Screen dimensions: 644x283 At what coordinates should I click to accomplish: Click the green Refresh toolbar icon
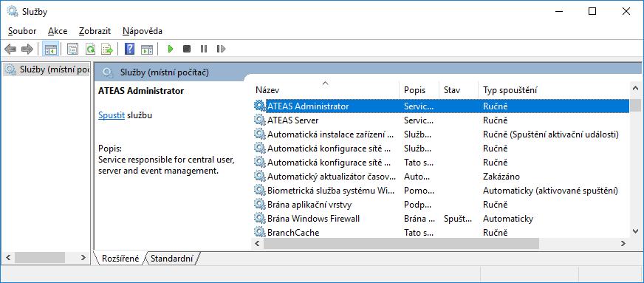90,50
